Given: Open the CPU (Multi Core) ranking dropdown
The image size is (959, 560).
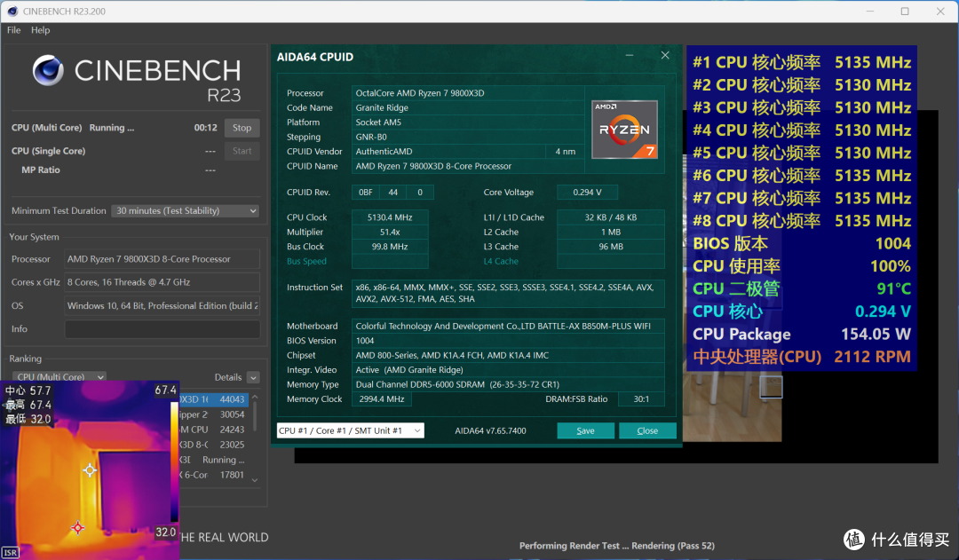Looking at the screenshot, I should click(x=59, y=377).
